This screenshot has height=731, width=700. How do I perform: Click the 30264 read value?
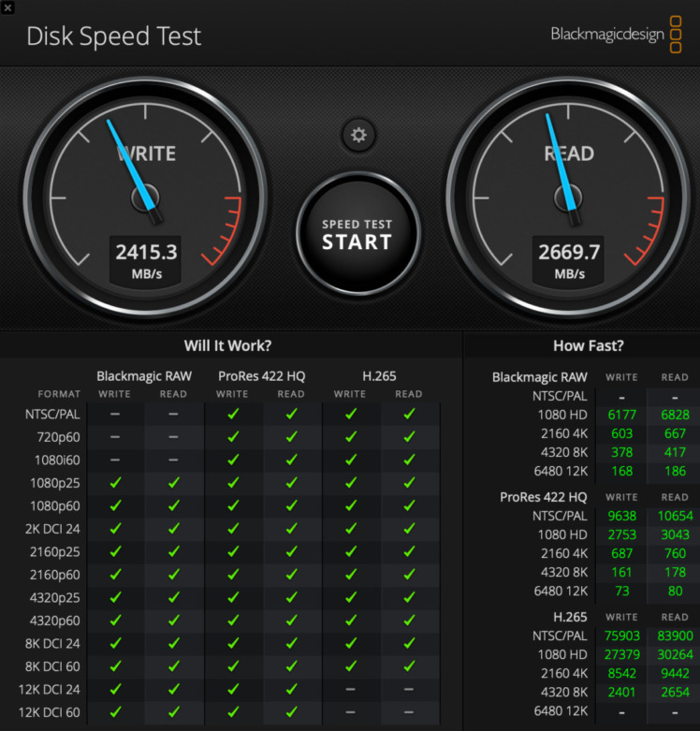(675, 654)
